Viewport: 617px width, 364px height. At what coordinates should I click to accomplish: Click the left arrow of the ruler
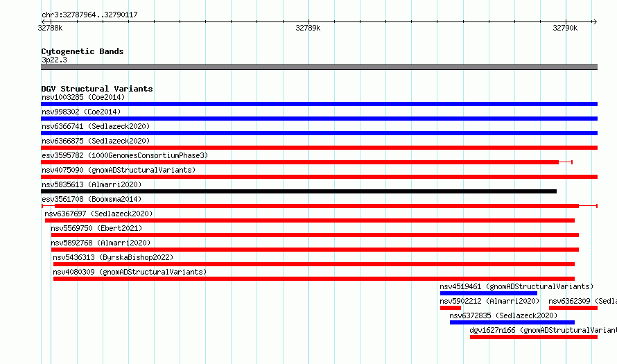43,21
